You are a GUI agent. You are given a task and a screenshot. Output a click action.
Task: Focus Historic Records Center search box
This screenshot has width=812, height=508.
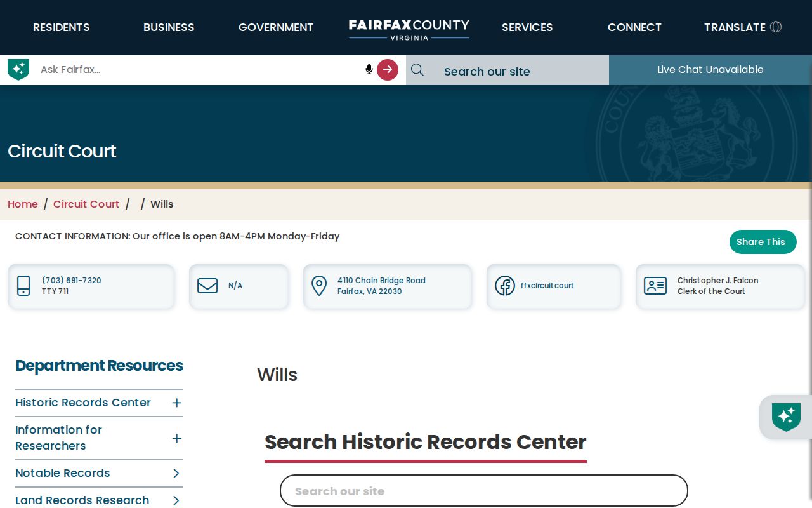point(484,491)
